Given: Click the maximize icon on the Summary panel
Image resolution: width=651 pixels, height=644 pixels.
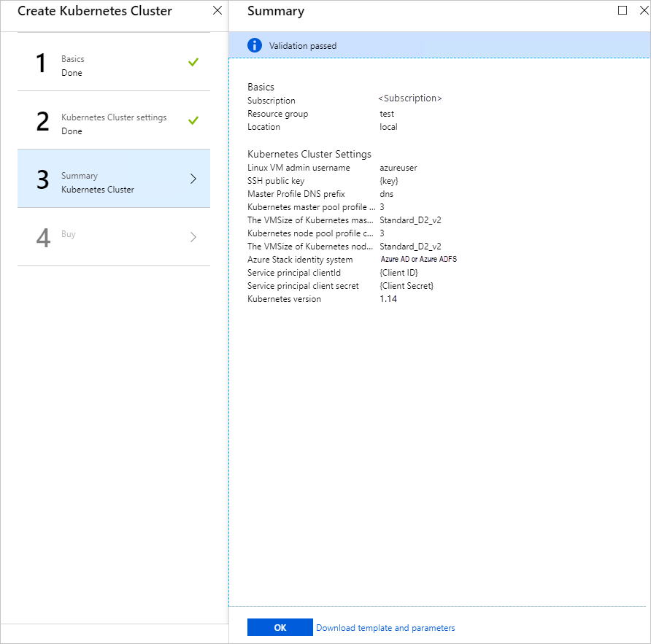Looking at the screenshot, I should (623, 10).
